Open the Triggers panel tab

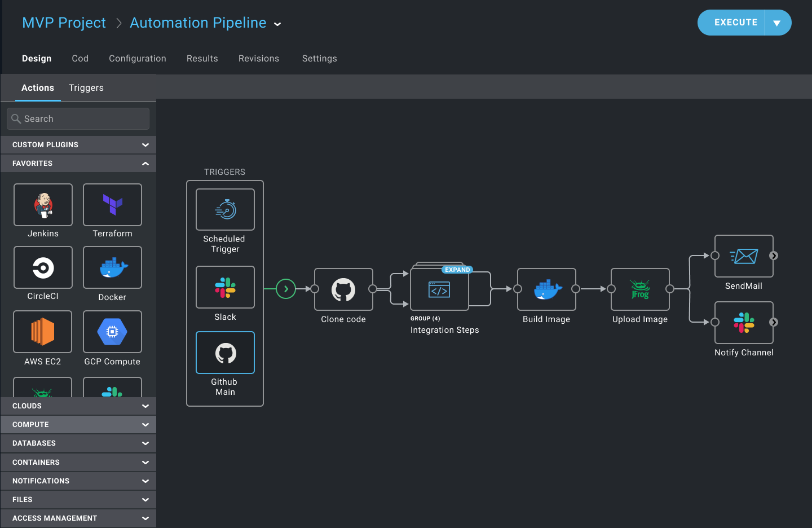[x=86, y=87]
